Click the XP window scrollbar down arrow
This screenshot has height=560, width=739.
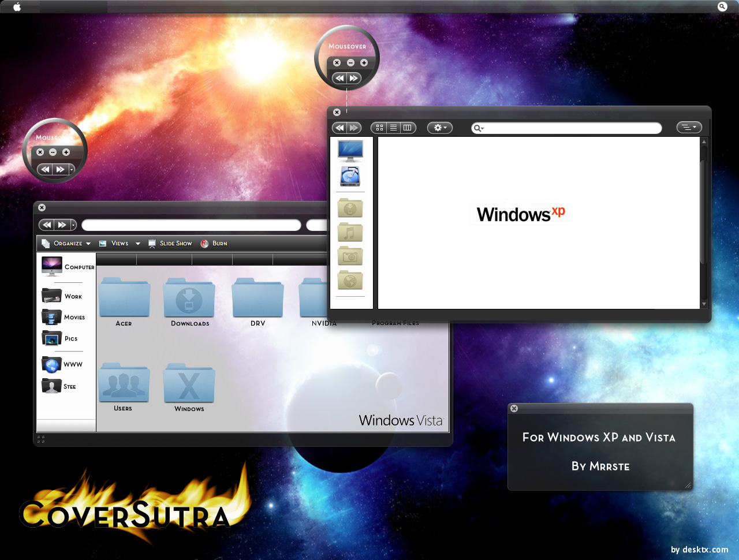click(x=704, y=304)
